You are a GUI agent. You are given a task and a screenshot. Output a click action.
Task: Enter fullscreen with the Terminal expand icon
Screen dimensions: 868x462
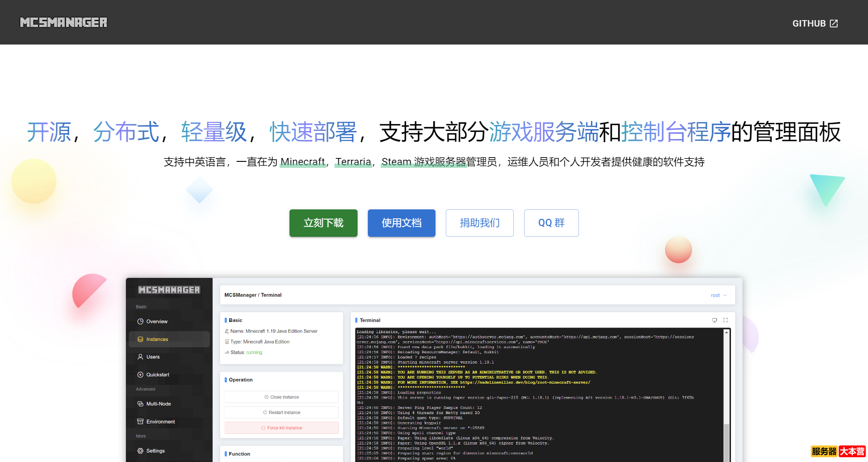pos(725,320)
